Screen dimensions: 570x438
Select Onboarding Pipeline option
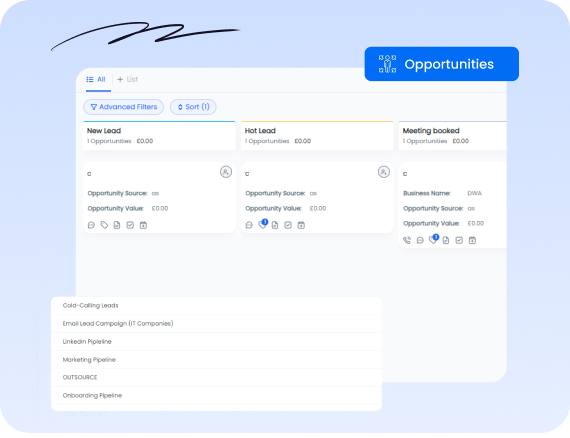point(216,395)
